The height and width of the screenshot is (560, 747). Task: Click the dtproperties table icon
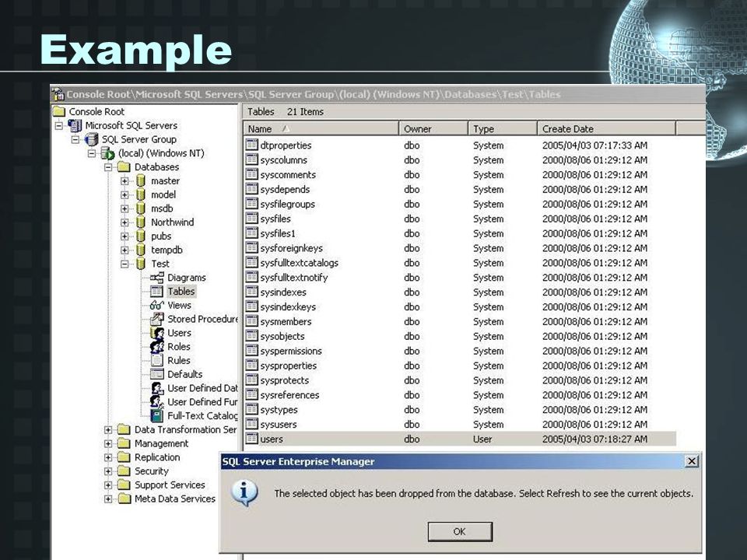(x=252, y=145)
